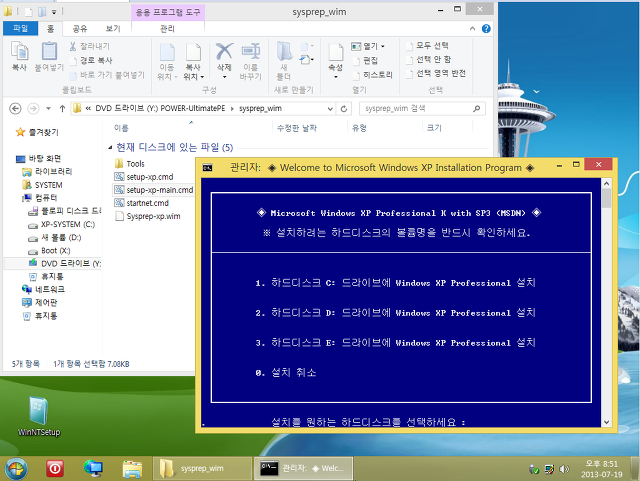Image resolution: width=640 pixels, height=481 pixels.
Task: Click the blue Help question mark icon
Action: (x=486, y=29)
